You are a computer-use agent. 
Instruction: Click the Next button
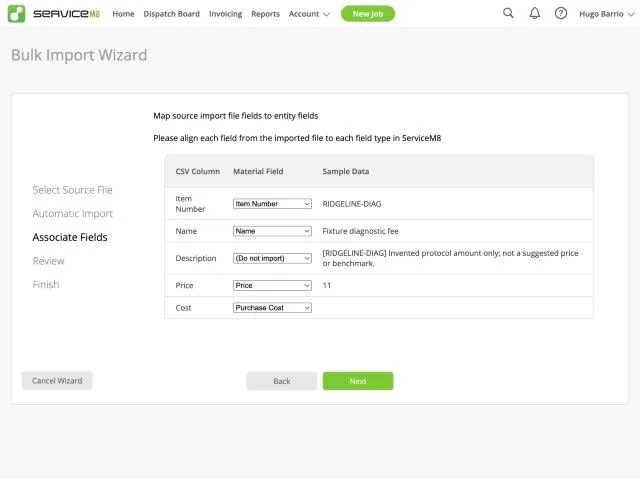[358, 381]
